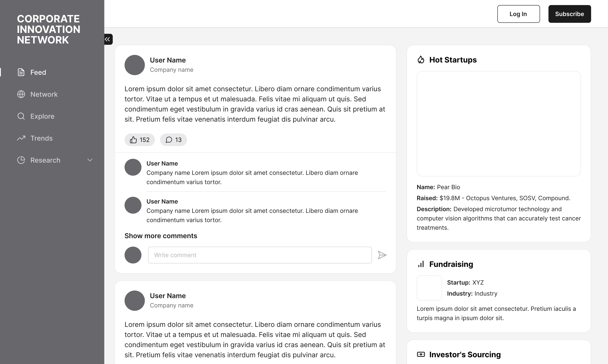Show more comments on first post
The image size is (608, 364).
(161, 236)
